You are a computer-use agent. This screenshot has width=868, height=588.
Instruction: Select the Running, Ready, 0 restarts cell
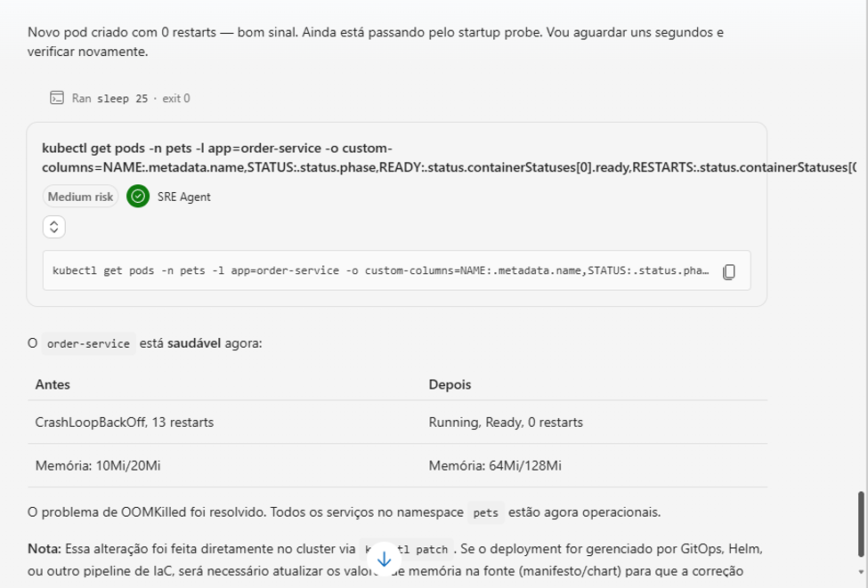click(x=595, y=422)
